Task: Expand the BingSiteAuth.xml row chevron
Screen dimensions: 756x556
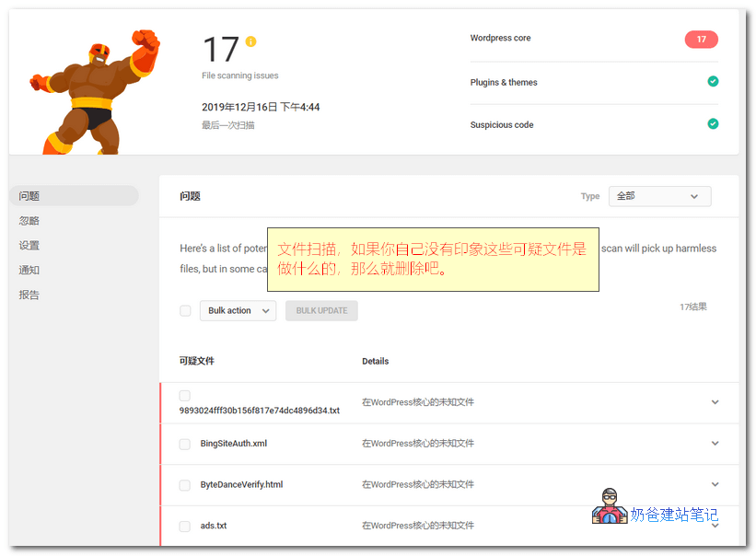Action: (x=715, y=443)
